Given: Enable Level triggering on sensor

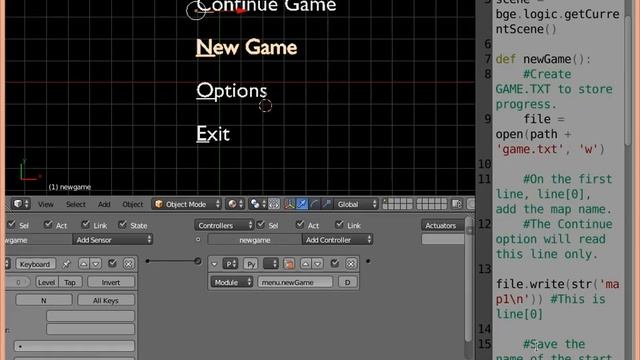Looking at the screenshot, I should 47,282.
